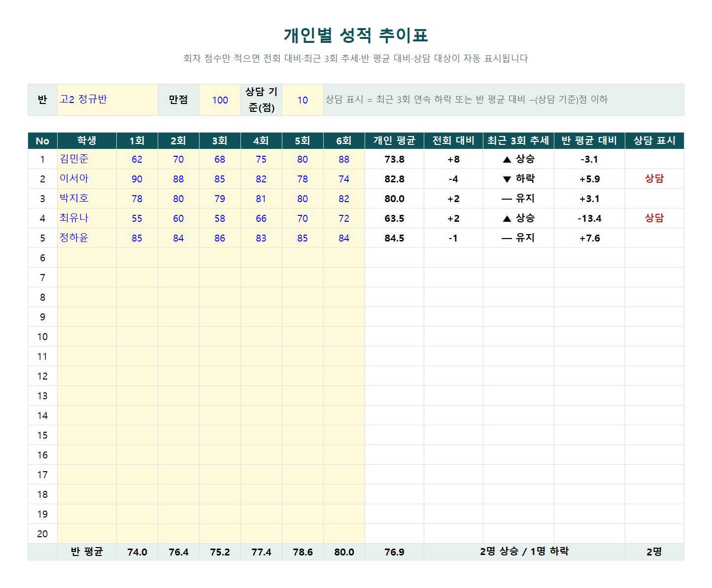Select the 상담 기준 value cell showing 10
Screen dimensions: 712x588
303,100
